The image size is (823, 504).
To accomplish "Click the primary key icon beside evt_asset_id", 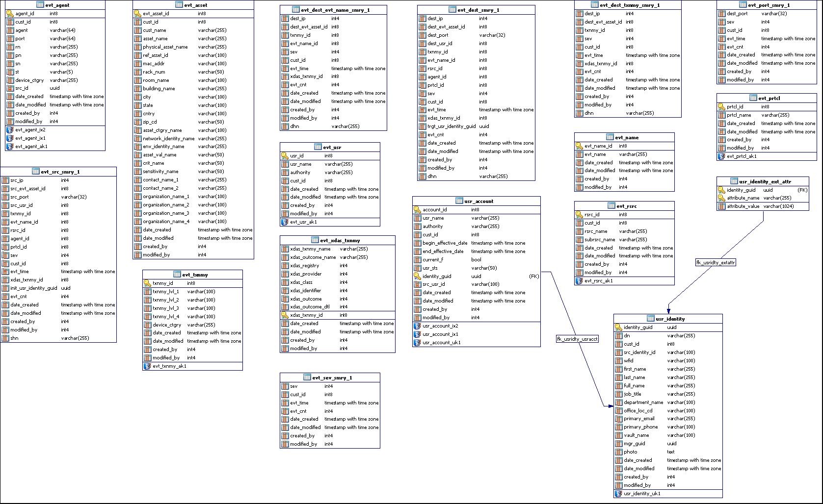I will pyautogui.click(x=138, y=14).
